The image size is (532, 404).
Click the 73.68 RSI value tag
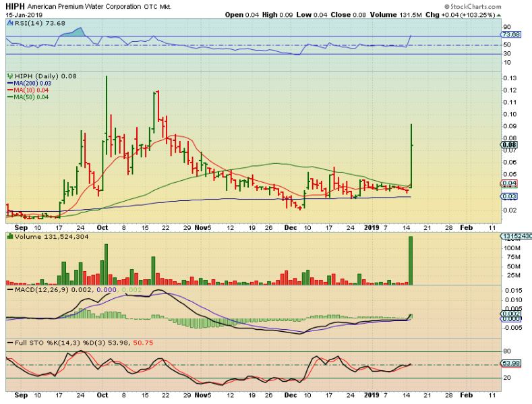coord(511,34)
